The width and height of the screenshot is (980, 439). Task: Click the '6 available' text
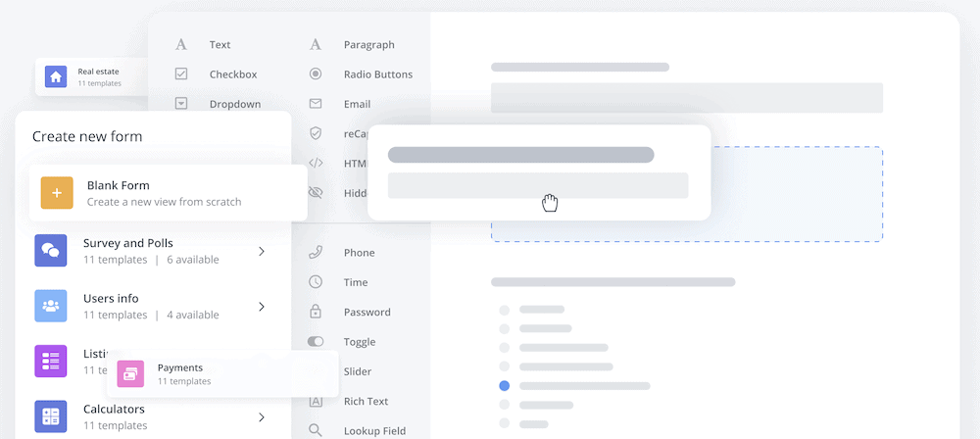coord(192,260)
